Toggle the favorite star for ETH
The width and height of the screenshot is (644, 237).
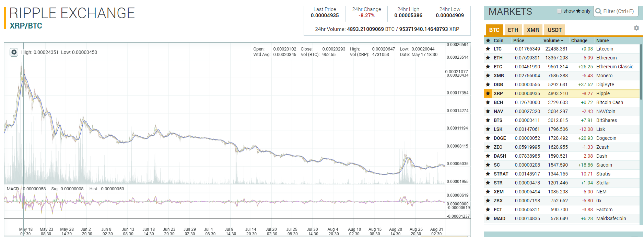[x=488, y=58]
